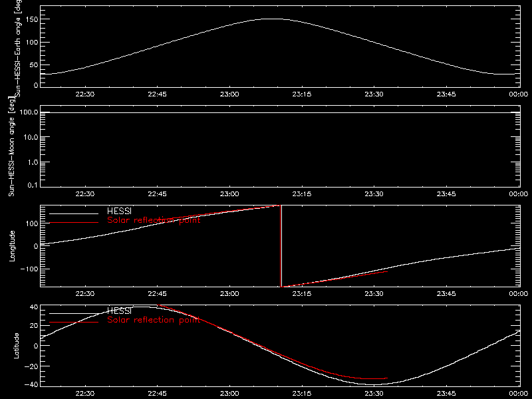Click the 50 tick on Earth angle axis

click(34, 65)
